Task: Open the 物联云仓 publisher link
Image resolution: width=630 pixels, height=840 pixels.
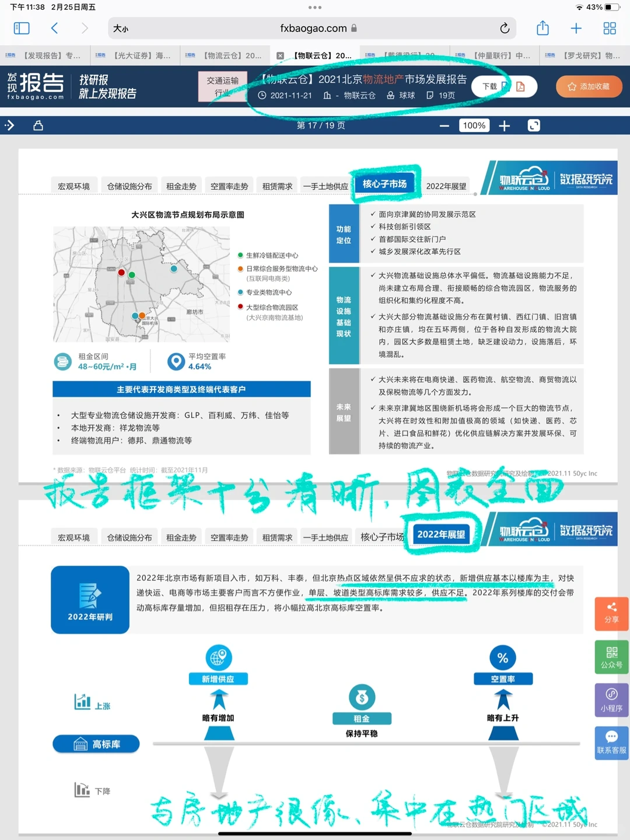Action: 359,95
